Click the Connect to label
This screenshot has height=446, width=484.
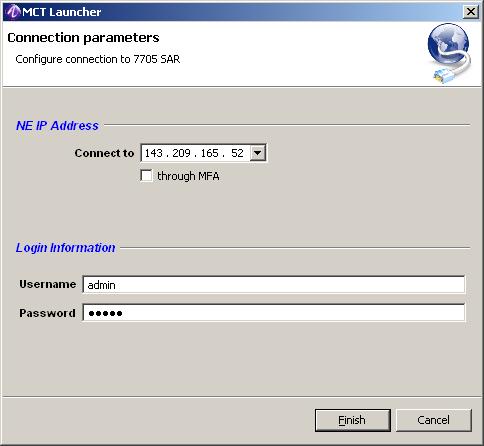104,153
